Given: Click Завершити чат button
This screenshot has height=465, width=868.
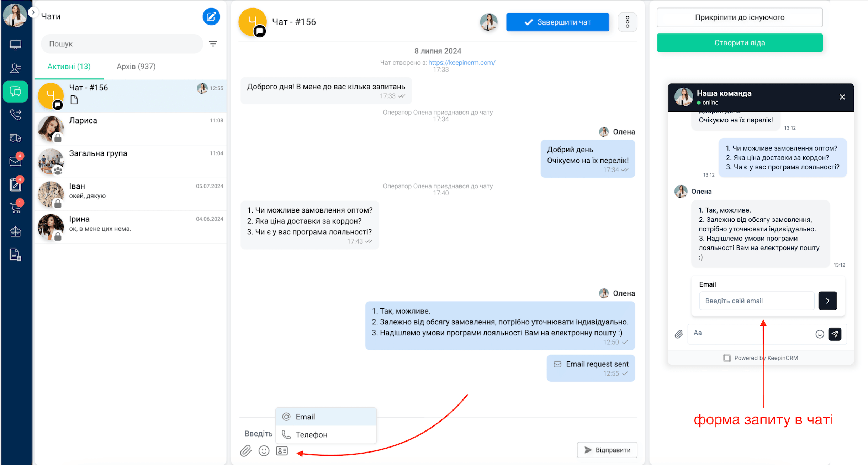Looking at the screenshot, I should pos(559,22).
